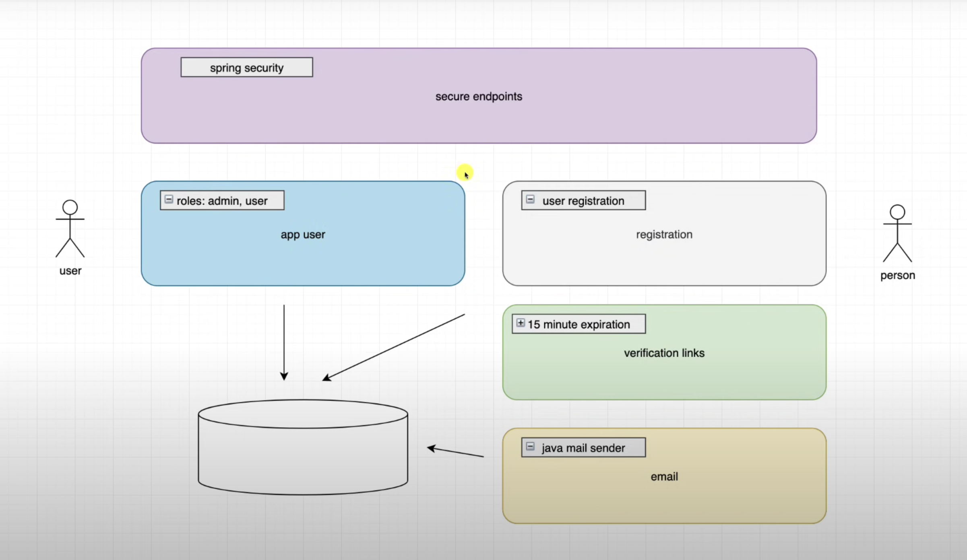Click the collapse square on user registration

[530, 199]
